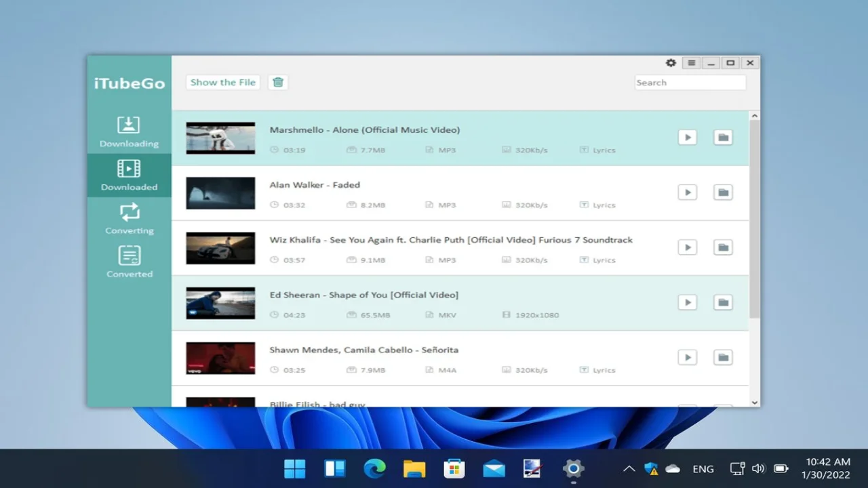Select title "Alan Walker - Faded"
868x488 pixels.
click(315, 184)
